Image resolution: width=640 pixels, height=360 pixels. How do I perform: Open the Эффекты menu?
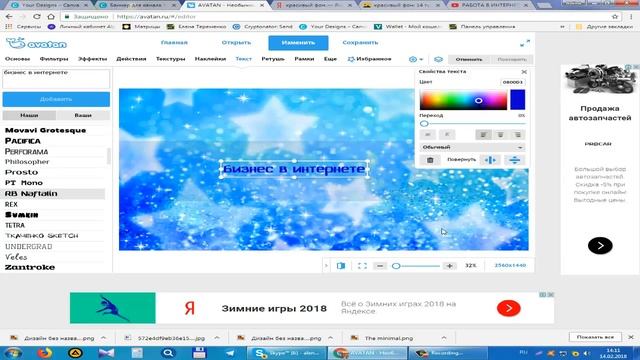click(x=92, y=59)
